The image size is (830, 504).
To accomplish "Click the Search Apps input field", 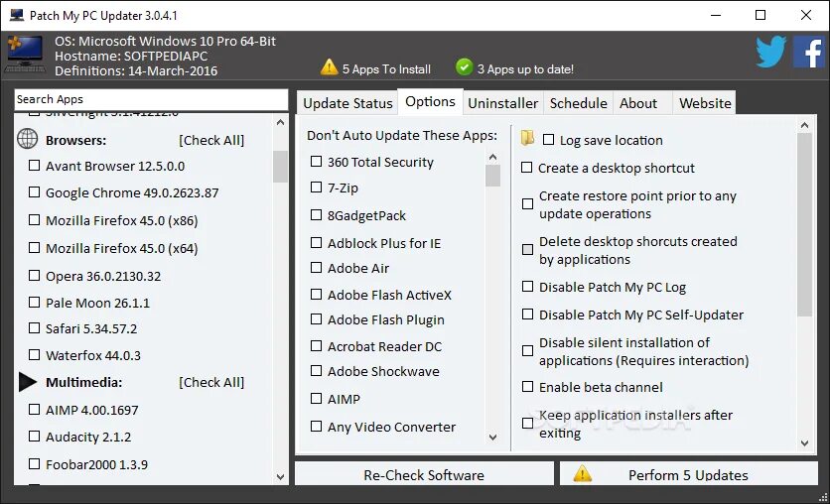I will pyautogui.click(x=151, y=99).
